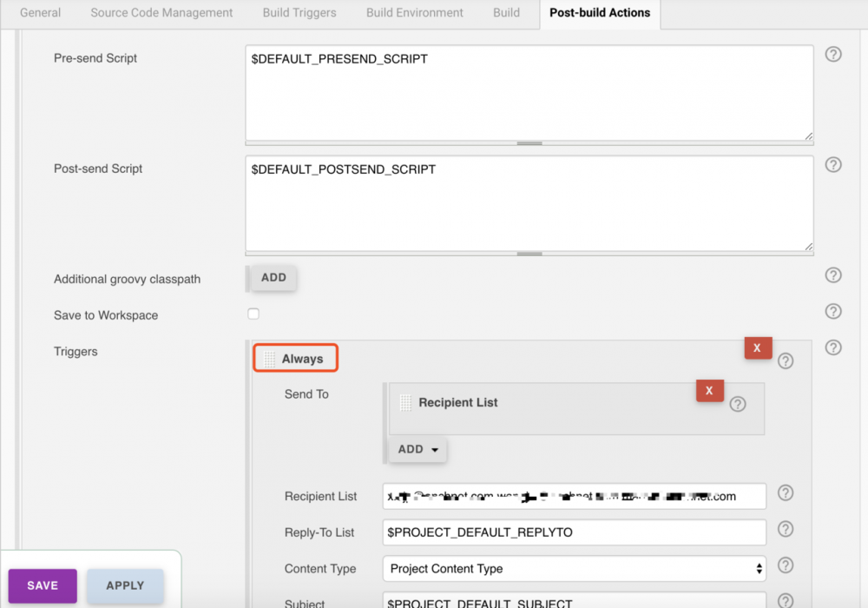Open help for Save to Workspace
Image resolution: width=868 pixels, height=608 pixels.
point(832,311)
